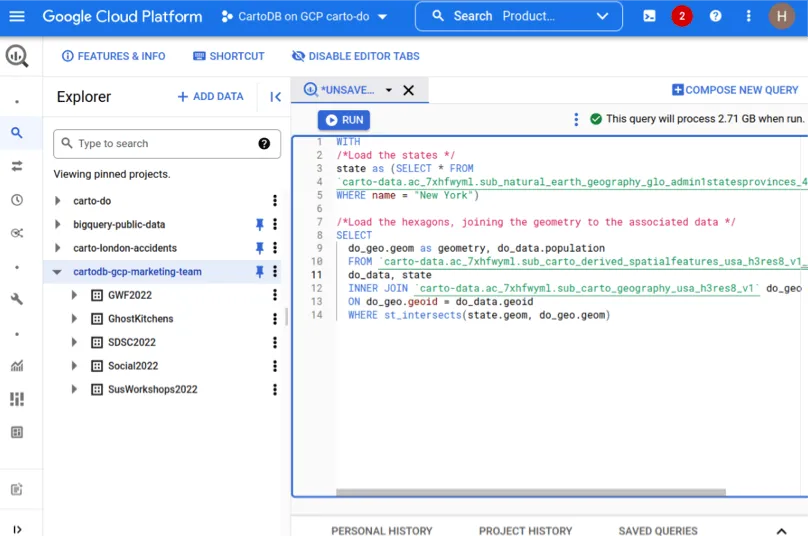
Task: Click the BigQuery logo icon
Action: (17, 56)
